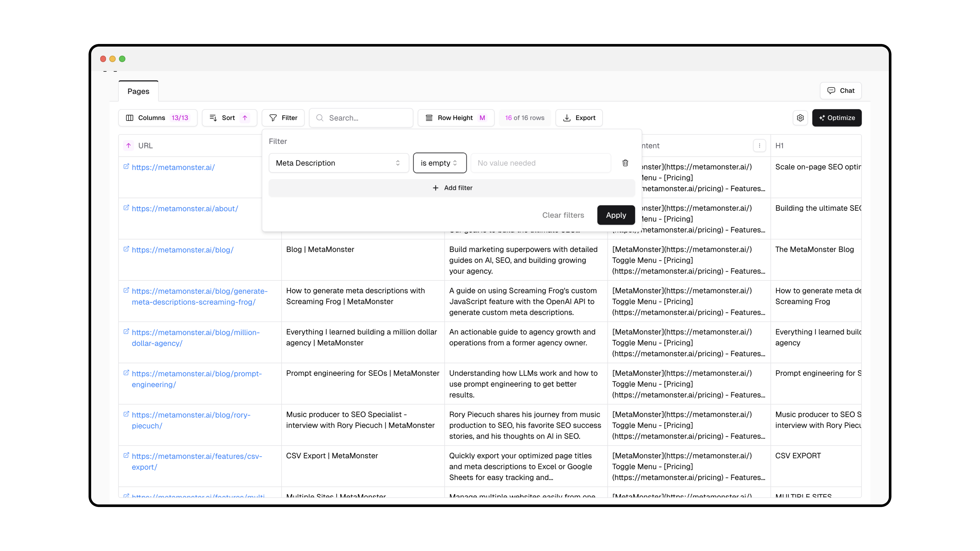Open the generate-meta-descriptions-screaming-frog link
This screenshot has height=551, width=980.
click(200, 296)
